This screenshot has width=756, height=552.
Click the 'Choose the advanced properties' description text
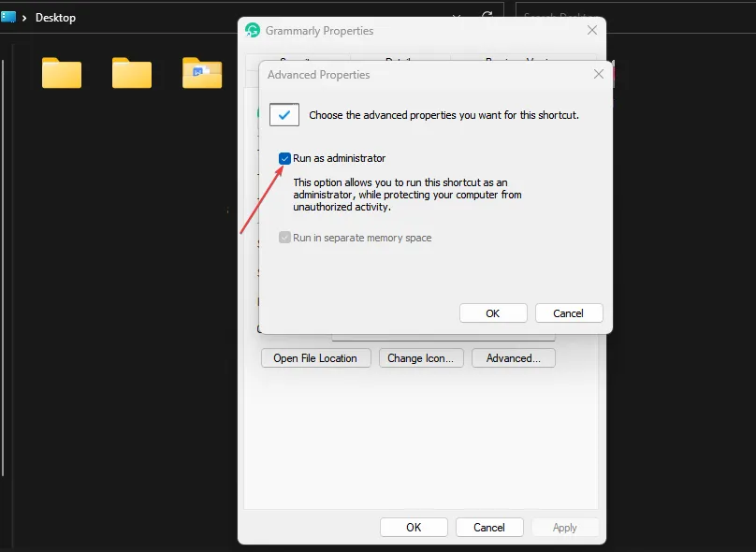443,115
